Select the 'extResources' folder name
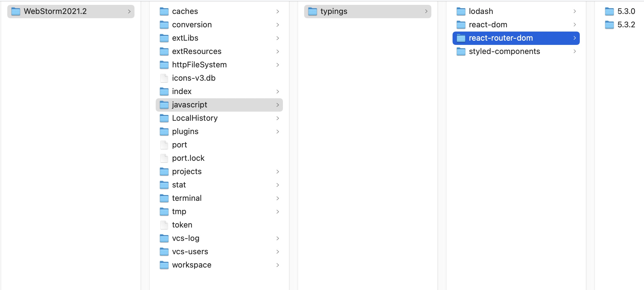 pyautogui.click(x=197, y=52)
